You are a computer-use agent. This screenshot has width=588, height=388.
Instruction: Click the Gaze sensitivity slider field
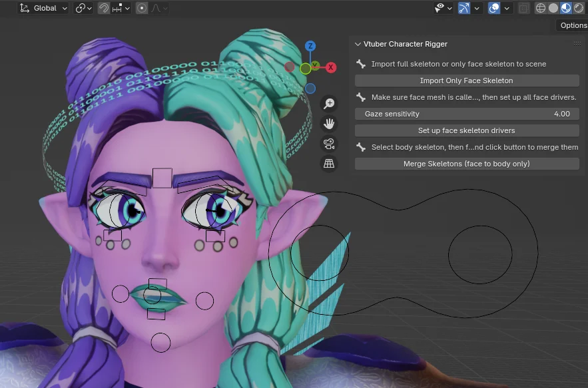[x=466, y=114]
